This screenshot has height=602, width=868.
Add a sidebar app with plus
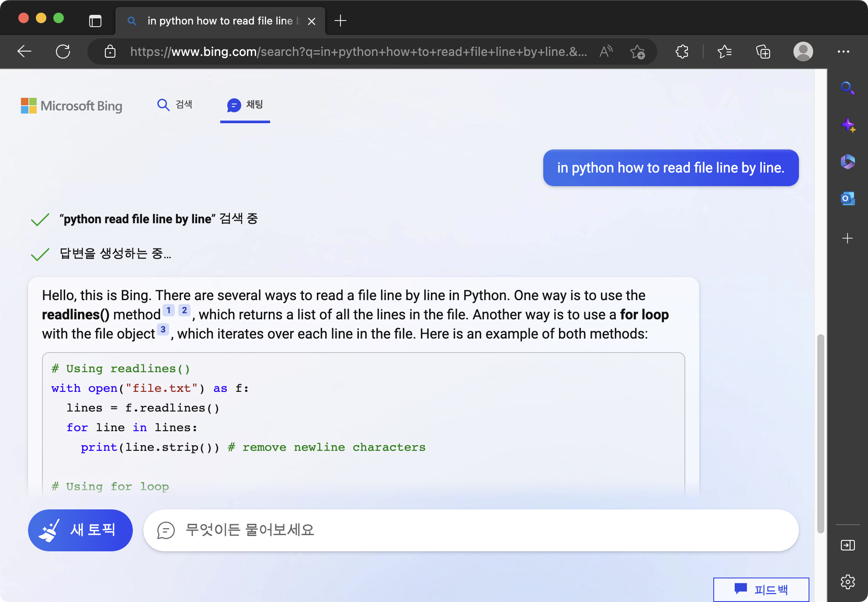tap(847, 238)
